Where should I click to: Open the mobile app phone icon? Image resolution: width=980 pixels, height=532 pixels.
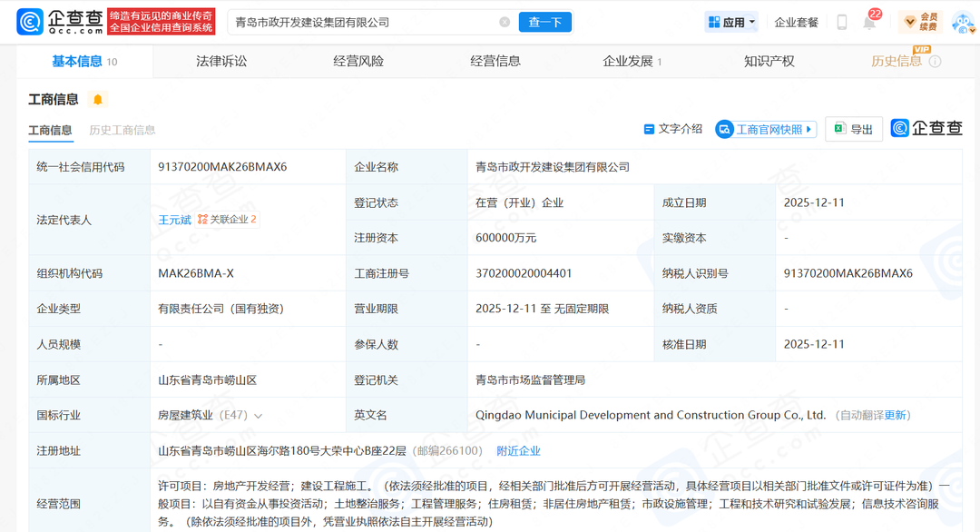pyautogui.click(x=841, y=22)
